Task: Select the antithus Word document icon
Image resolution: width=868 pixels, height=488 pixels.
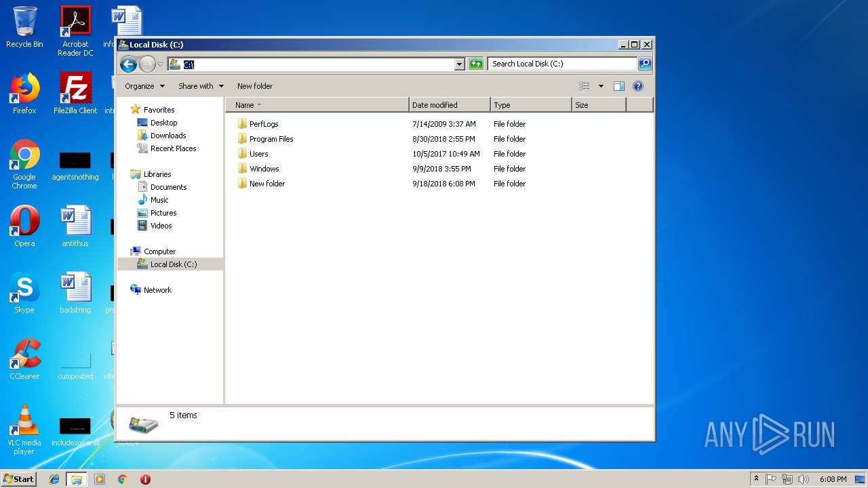Action: (75, 226)
